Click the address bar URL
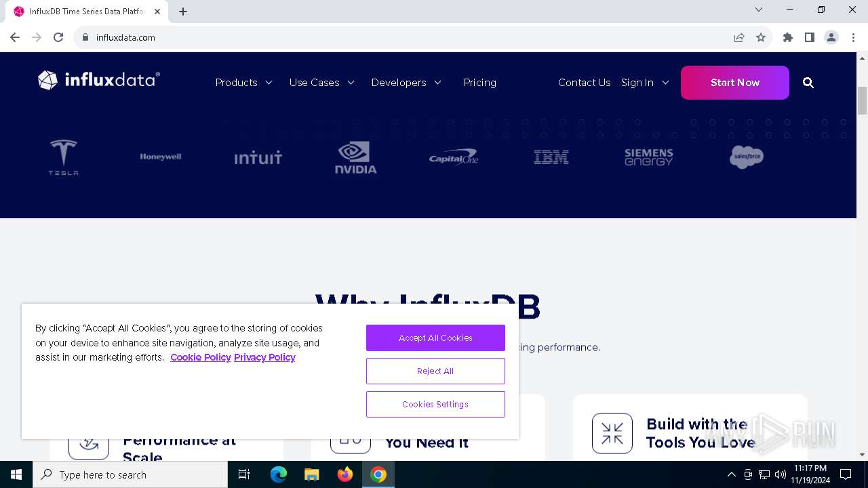 pyautogui.click(x=125, y=37)
